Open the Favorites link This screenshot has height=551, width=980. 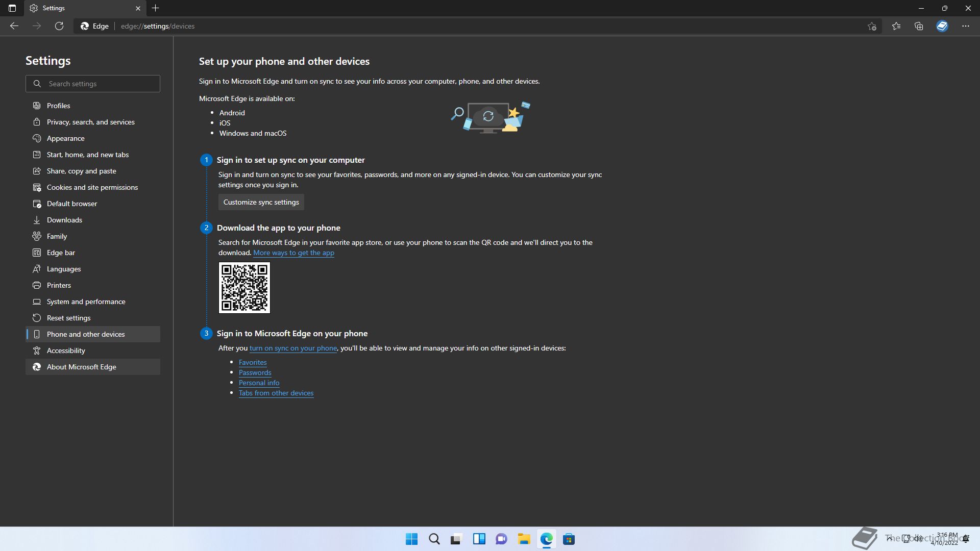(253, 362)
